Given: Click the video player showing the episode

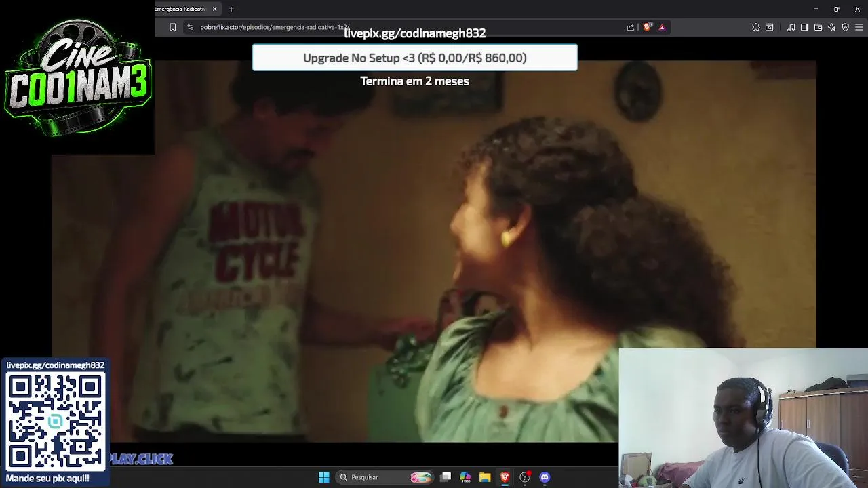Looking at the screenshot, I should [x=434, y=251].
